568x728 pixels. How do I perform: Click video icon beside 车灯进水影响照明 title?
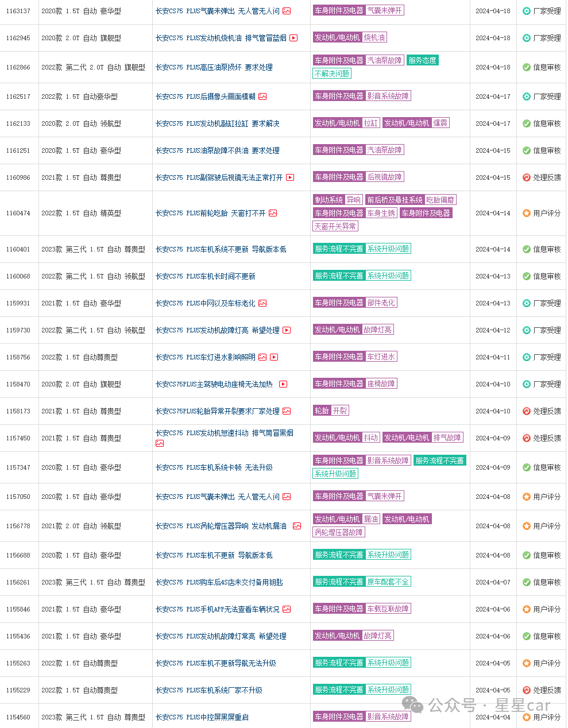point(274,357)
